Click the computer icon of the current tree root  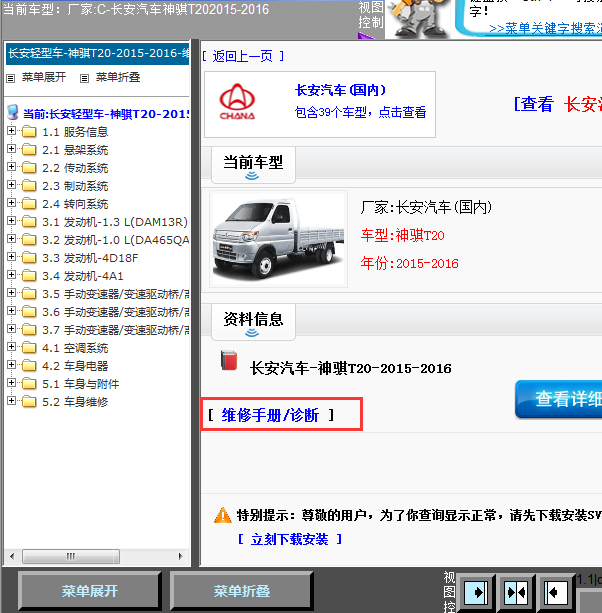13,112
